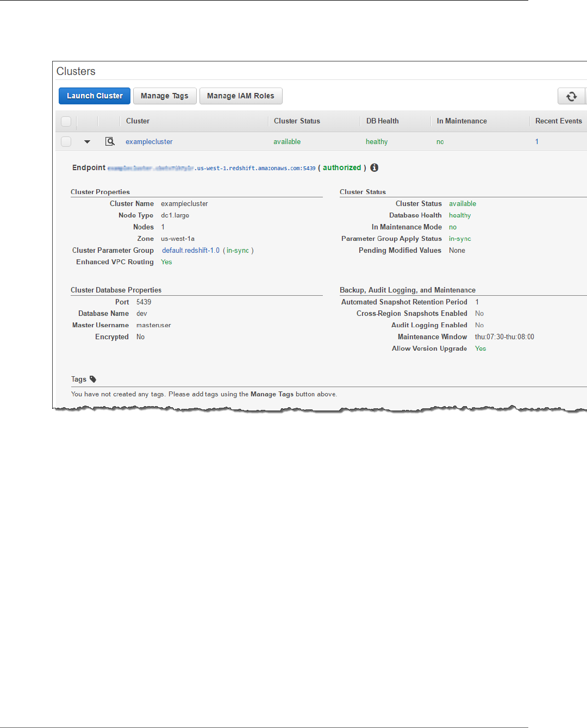Collapse the examplecluster row arrow

click(87, 142)
